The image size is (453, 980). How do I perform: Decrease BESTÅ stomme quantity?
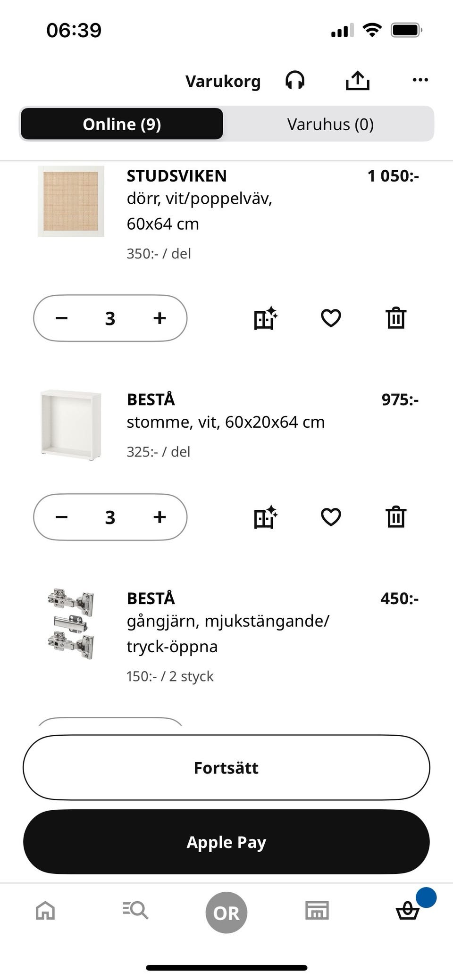pyautogui.click(x=61, y=517)
